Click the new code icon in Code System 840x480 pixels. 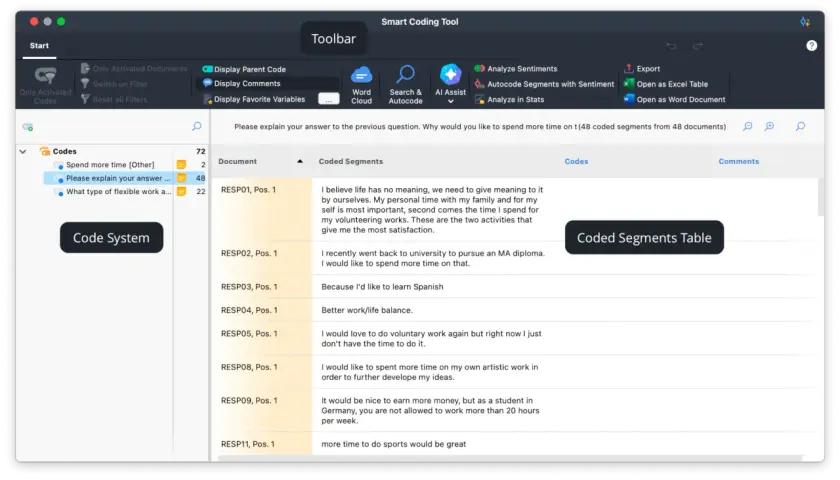(x=28, y=127)
